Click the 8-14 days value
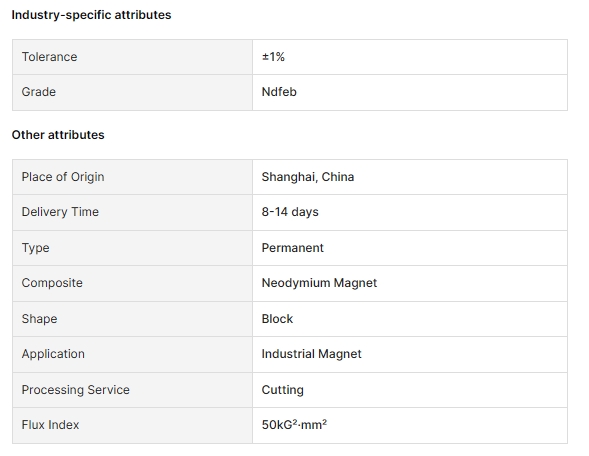The width and height of the screenshot is (589, 456). 290,212
